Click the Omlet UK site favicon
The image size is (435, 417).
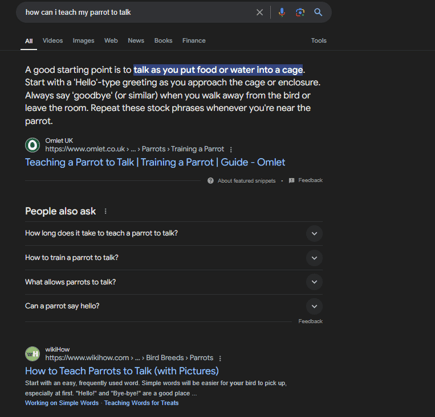[x=32, y=145]
